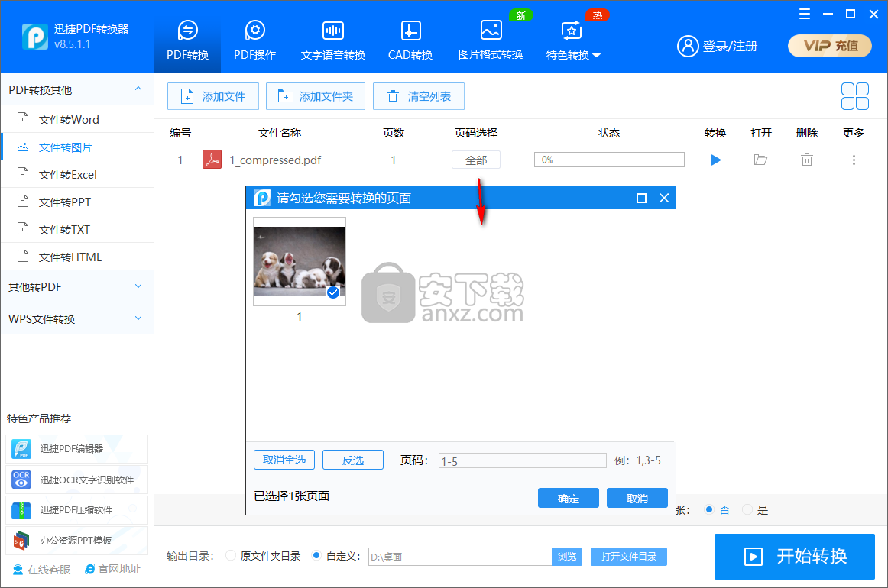Uncheck the blue checkmark on page 1
This screenshot has height=588, width=888.
click(x=333, y=292)
